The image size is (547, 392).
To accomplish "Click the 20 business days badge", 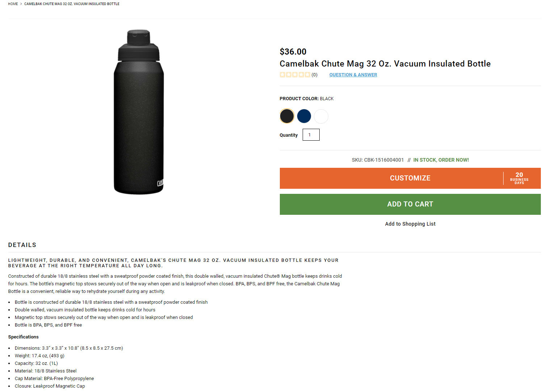I will tap(519, 178).
